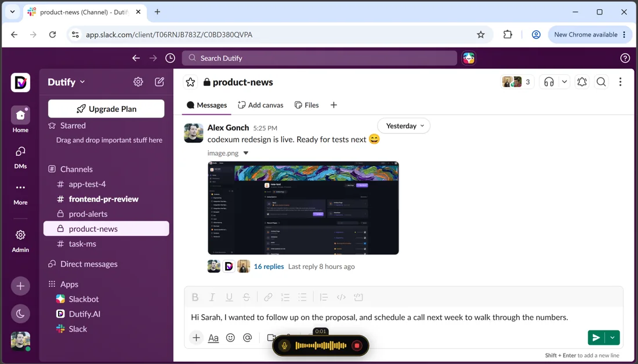Collapse the Apps section

pos(69,284)
